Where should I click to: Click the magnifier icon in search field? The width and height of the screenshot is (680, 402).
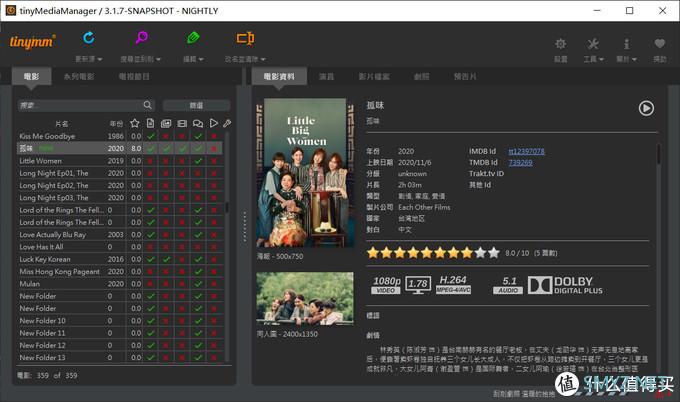click(x=147, y=105)
